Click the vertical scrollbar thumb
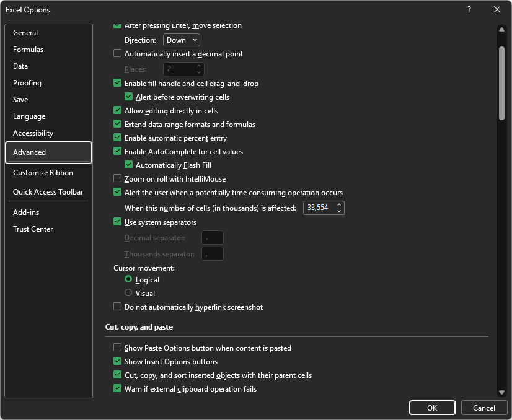This screenshot has height=420, width=512. tap(501, 84)
